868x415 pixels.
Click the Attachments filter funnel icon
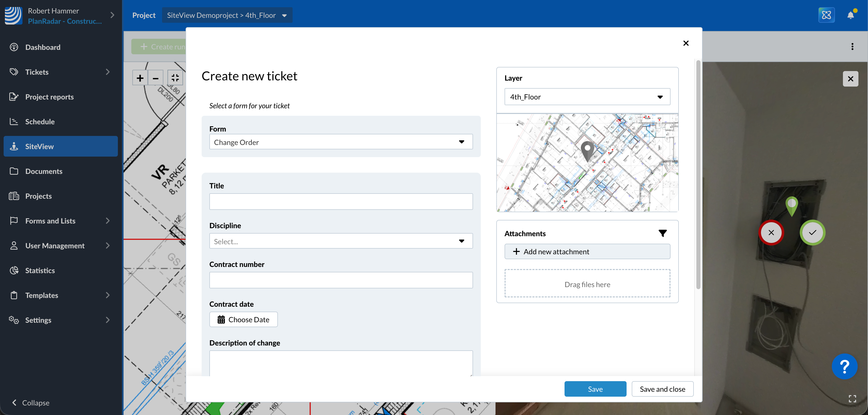(x=663, y=233)
